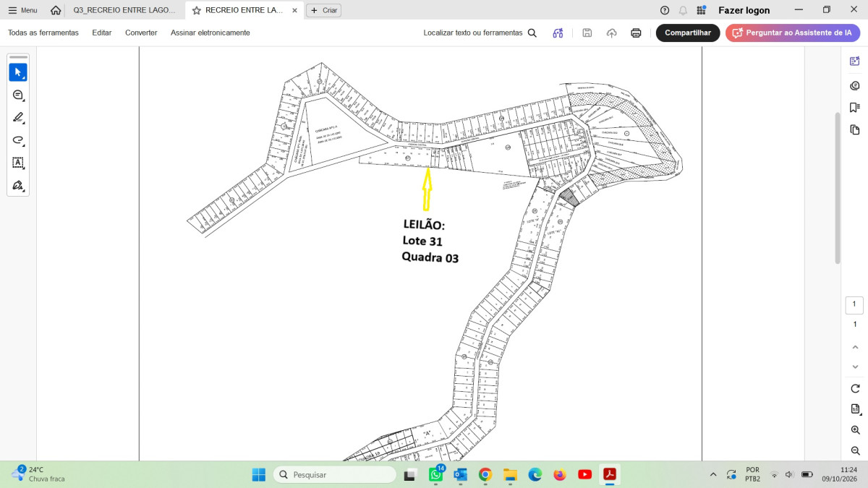Expand hidden system tray icons chevron
868x488 pixels.
click(713, 474)
